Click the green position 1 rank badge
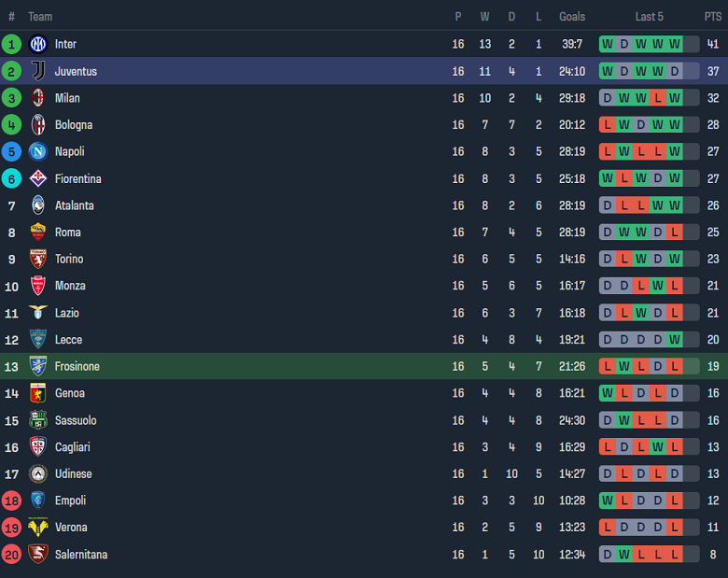Viewport: 728px width, 578px height. point(11,44)
